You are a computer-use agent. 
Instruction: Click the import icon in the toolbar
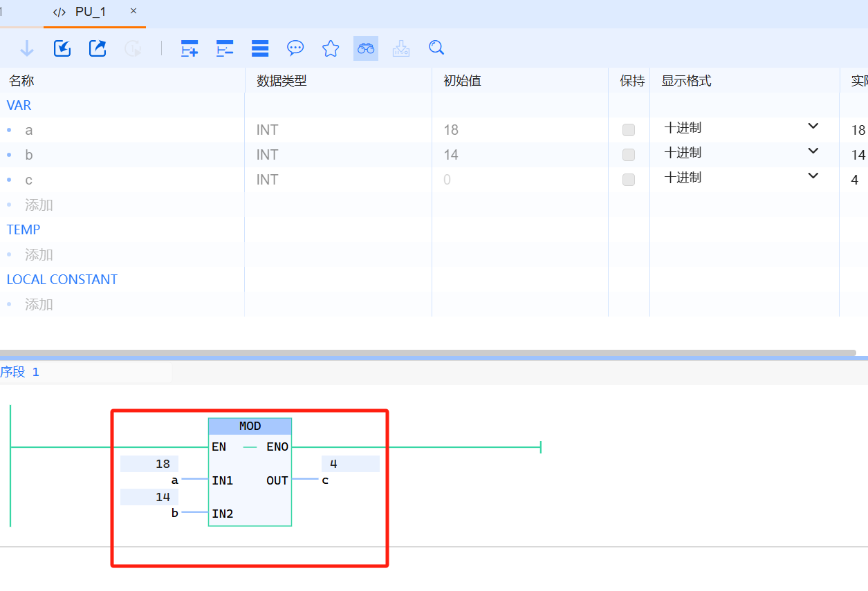62,48
